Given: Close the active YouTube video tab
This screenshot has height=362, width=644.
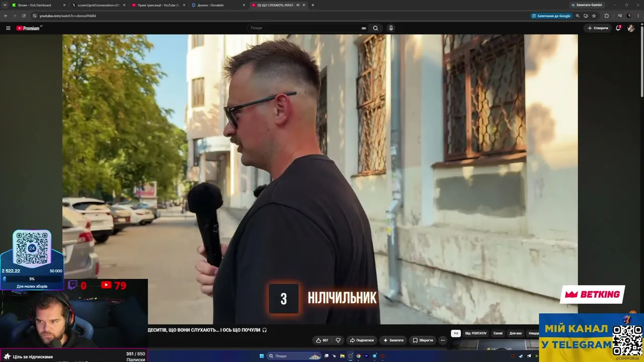Looking at the screenshot, I should 304,5.
